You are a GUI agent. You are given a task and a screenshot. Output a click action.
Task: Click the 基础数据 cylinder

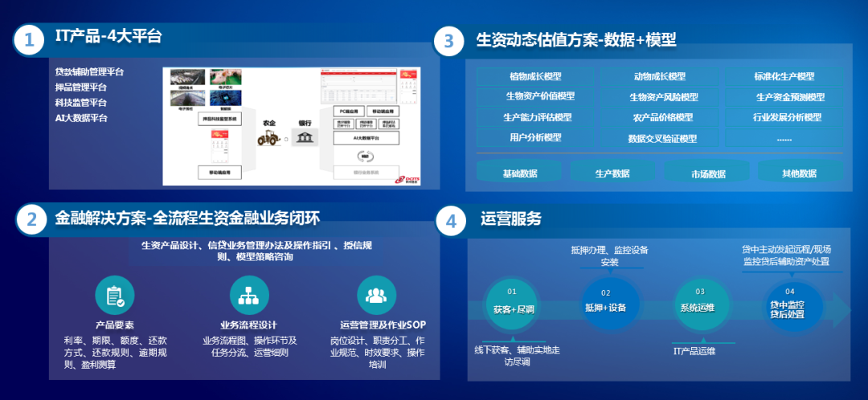point(520,173)
